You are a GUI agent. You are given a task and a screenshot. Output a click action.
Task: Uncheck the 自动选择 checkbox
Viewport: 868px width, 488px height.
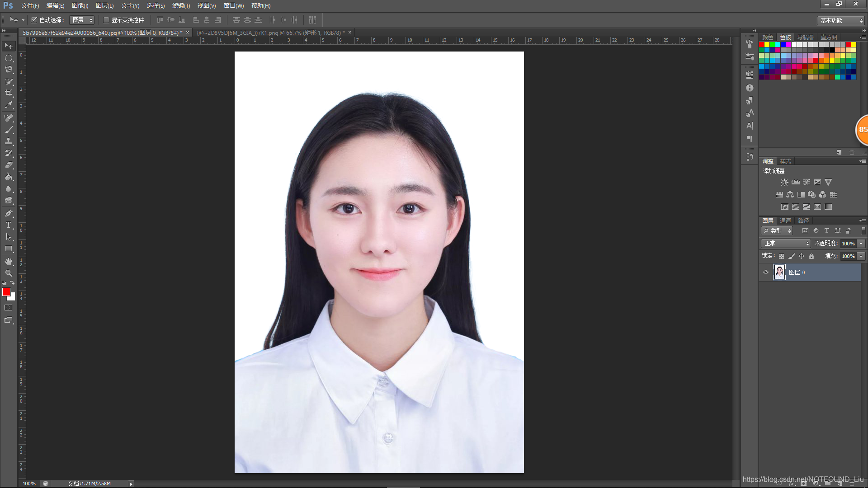pyautogui.click(x=34, y=20)
